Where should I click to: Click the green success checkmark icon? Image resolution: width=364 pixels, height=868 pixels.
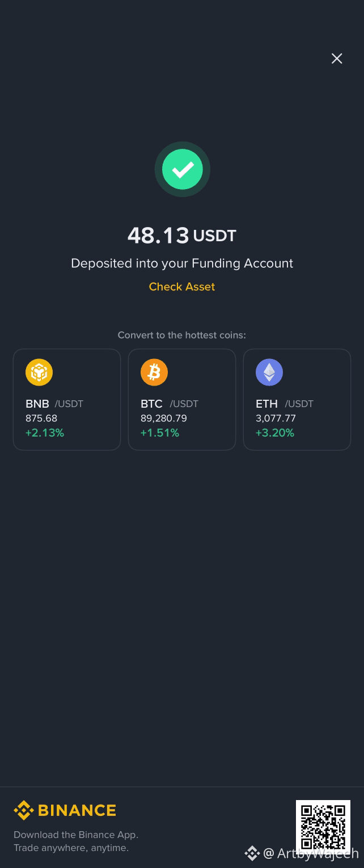[183, 169]
